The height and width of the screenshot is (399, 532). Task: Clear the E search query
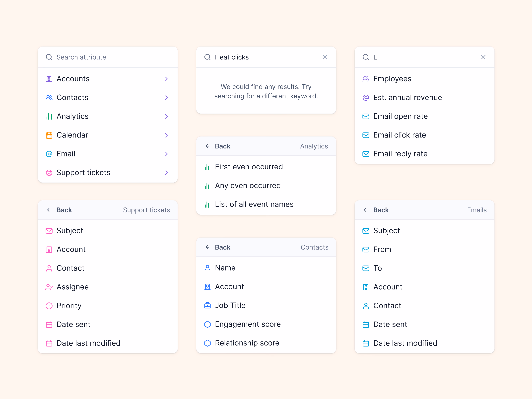tap(483, 57)
